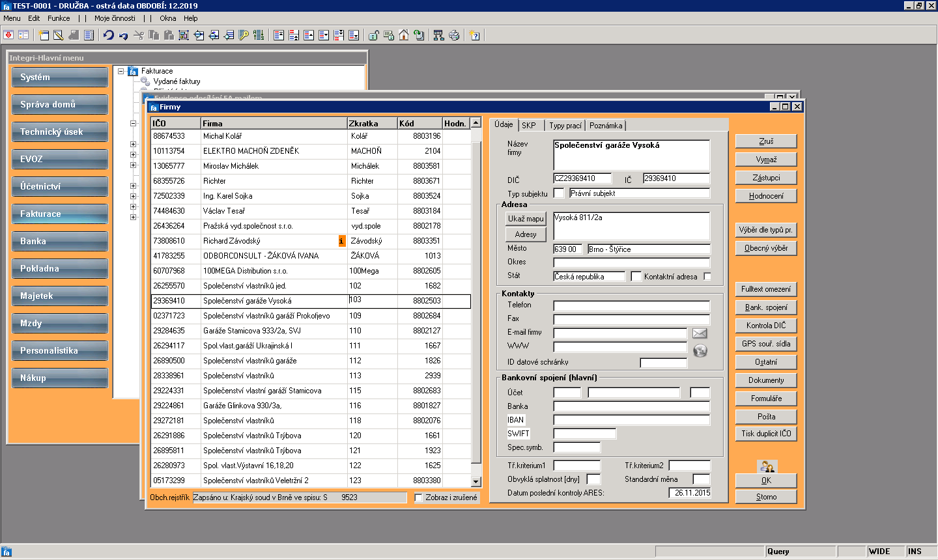938x560 pixels.
Task: Click the large blue undo arrow icon
Action: point(108,35)
